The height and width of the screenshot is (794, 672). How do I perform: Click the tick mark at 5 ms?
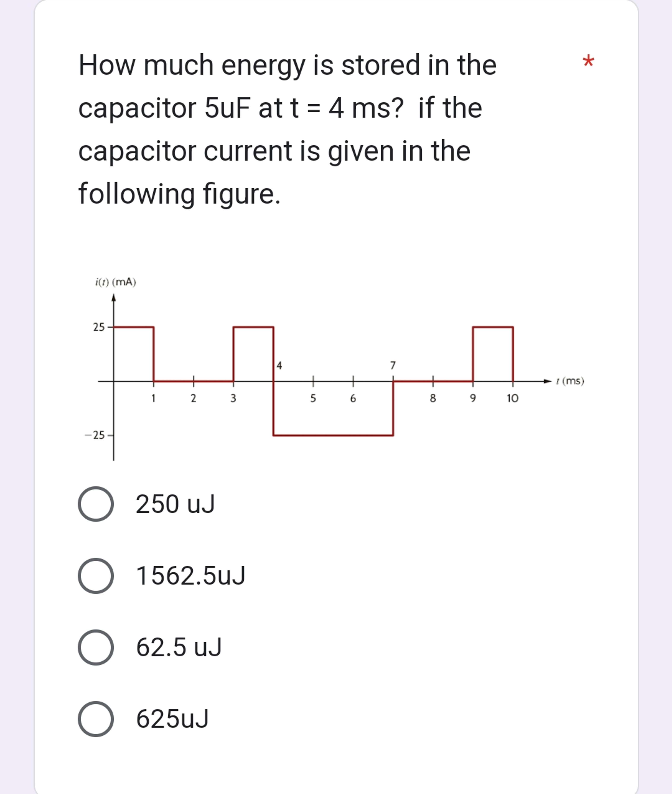[x=313, y=381]
